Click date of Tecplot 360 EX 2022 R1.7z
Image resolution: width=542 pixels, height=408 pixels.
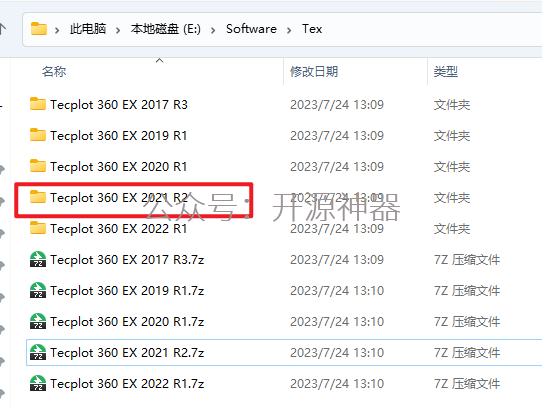tap(337, 384)
